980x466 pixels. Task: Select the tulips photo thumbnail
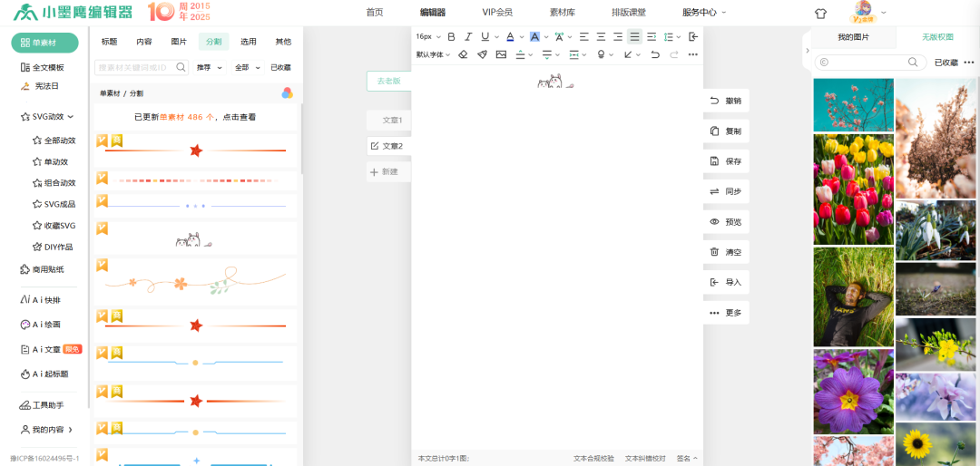coord(853,189)
